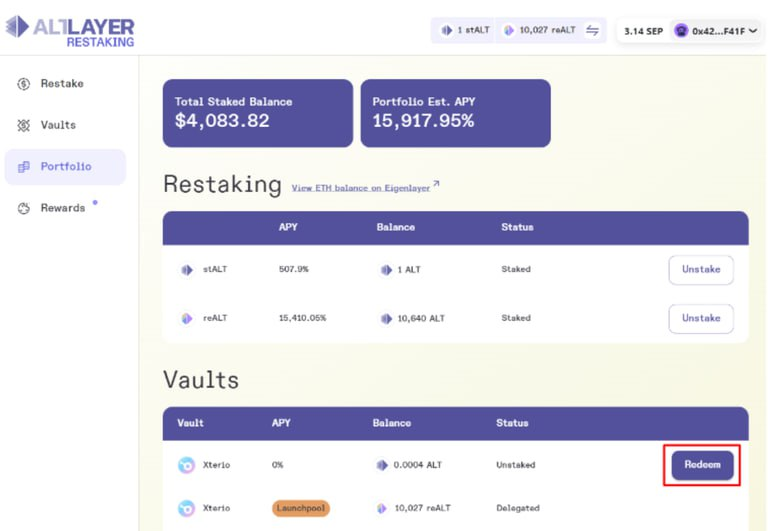Viewport: 768px width, 531px height.
Task: Click the Unstaked status text
Action: (x=516, y=465)
